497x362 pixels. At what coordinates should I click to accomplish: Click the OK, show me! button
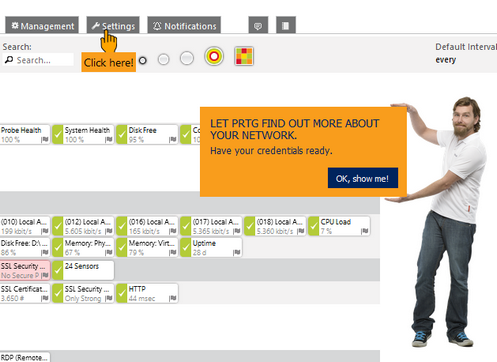[x=363, y=178]
